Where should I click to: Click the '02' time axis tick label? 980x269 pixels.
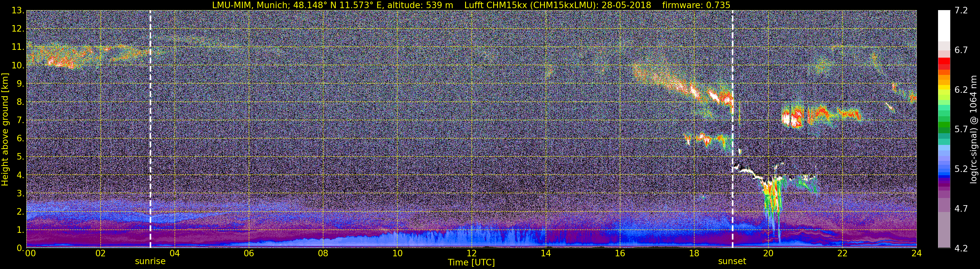[100, 253]
